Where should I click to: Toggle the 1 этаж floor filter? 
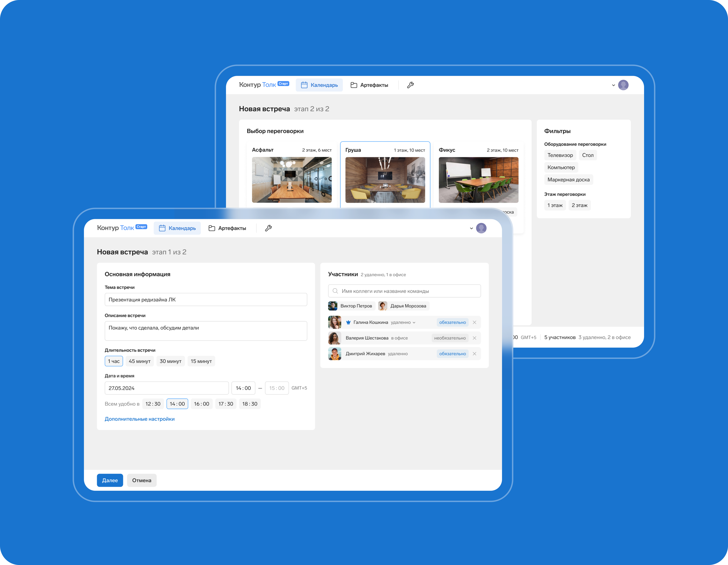[555, 205]
